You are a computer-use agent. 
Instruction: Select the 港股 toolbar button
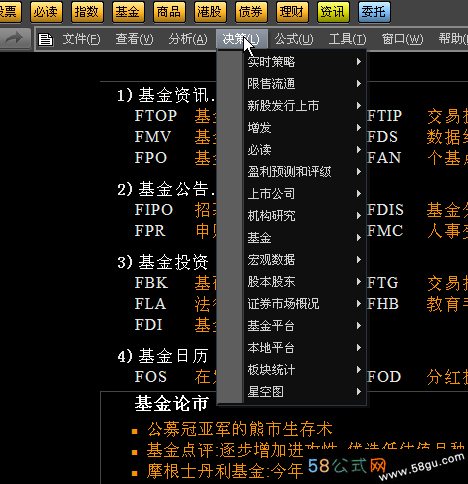click(210, 12)
